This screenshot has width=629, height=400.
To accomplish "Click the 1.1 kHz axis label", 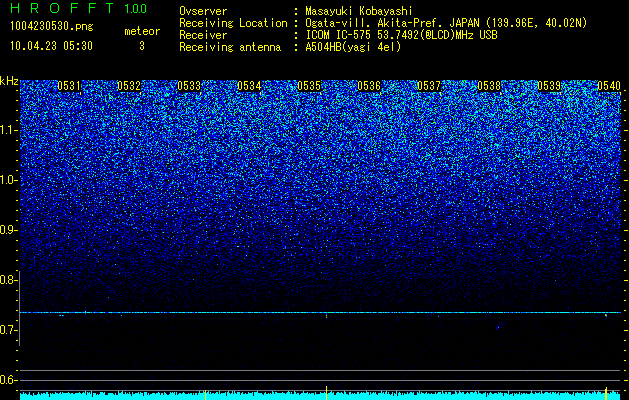I will click(9, 130).
